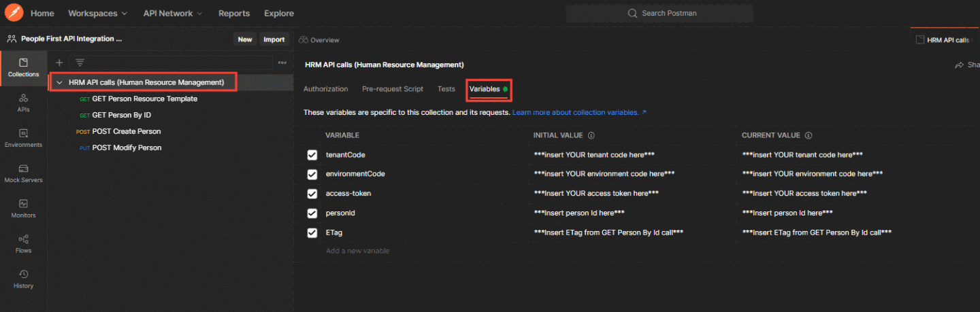Toggle the access-token variable checkbox
Image resolution: width=980 pixels, height=312 pixels.
pyautogui.click(x=312, y=194)
